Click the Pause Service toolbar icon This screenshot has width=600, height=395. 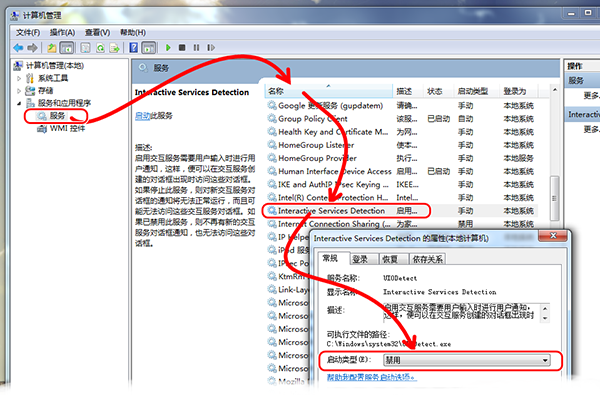[x=196, y=48]
